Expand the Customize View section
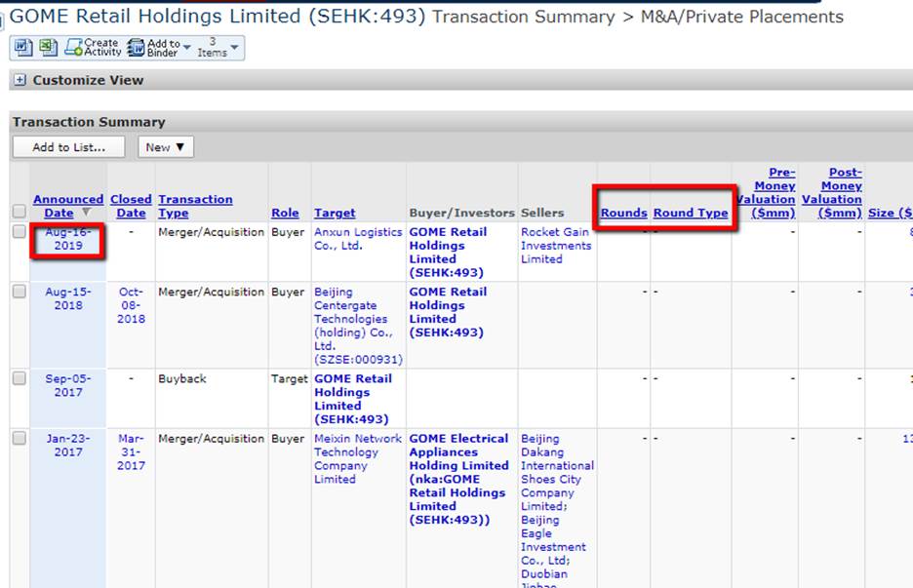 [x=20, y=80]
